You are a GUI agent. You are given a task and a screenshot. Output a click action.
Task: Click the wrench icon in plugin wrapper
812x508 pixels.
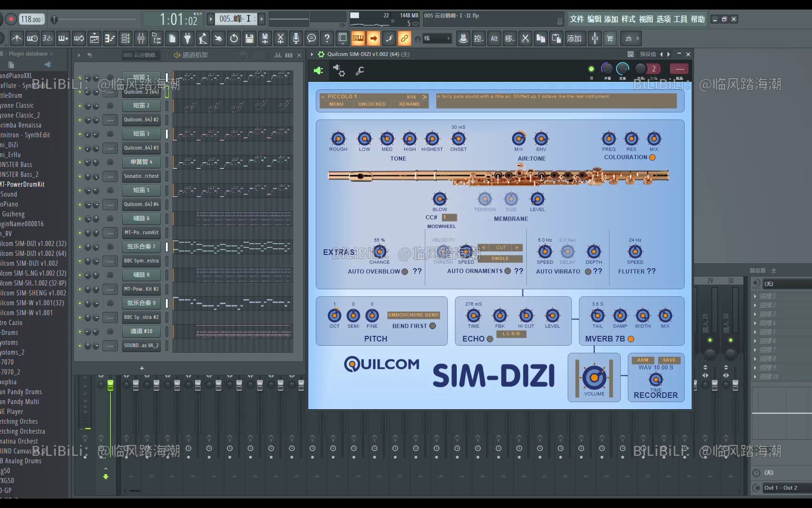[360, 71]
